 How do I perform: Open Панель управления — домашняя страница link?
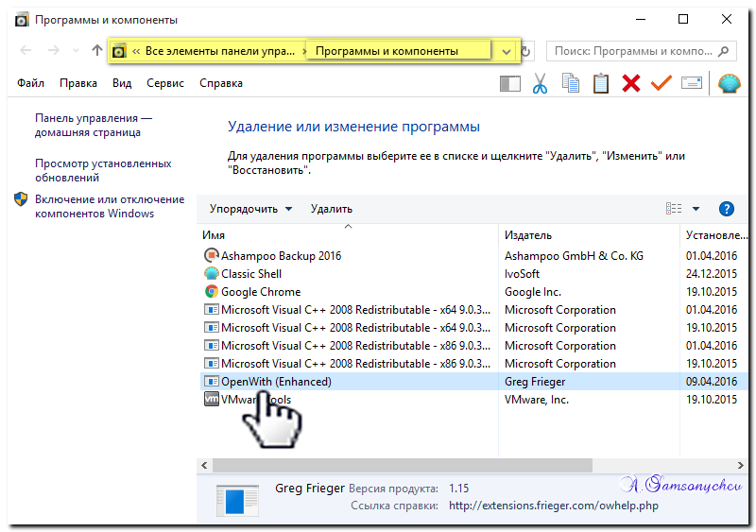(x=94, y=125)
